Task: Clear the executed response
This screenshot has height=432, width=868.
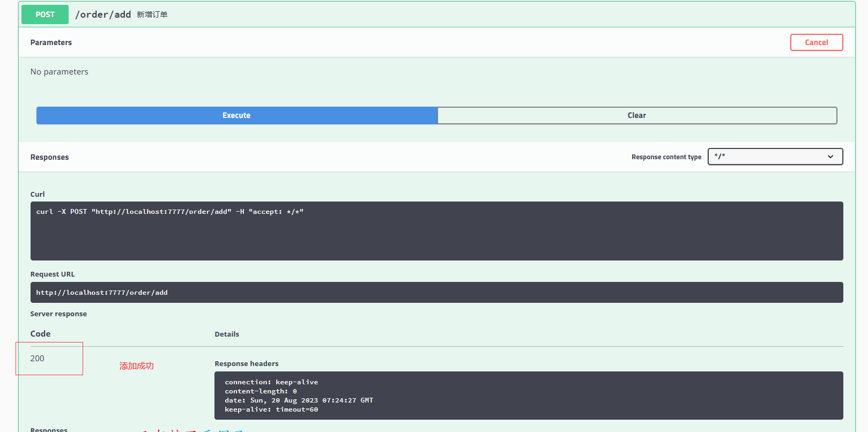Action: point(637,115)
